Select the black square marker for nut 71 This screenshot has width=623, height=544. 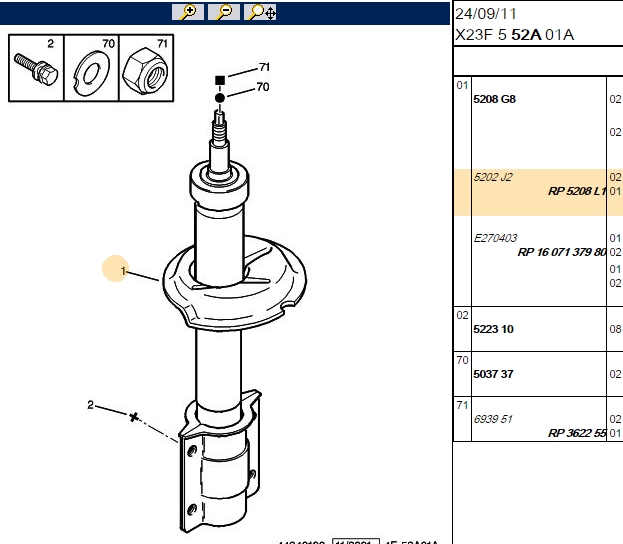(x=220, y=80)
